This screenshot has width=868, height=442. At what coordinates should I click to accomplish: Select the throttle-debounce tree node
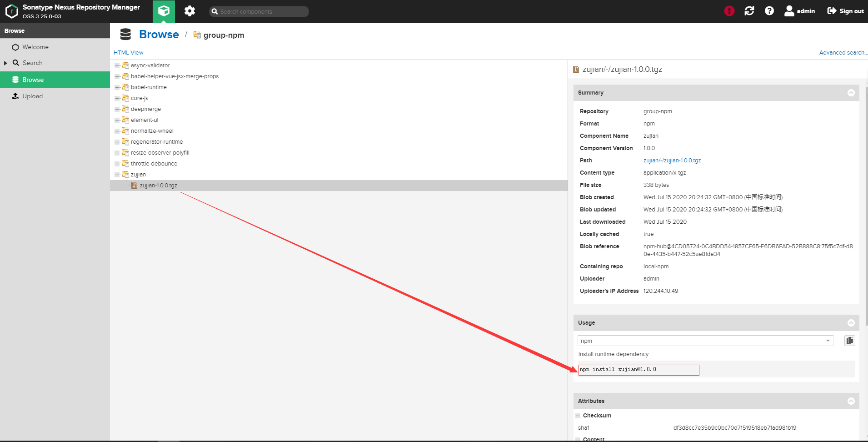pyautogui.click(x=154, y=164)
